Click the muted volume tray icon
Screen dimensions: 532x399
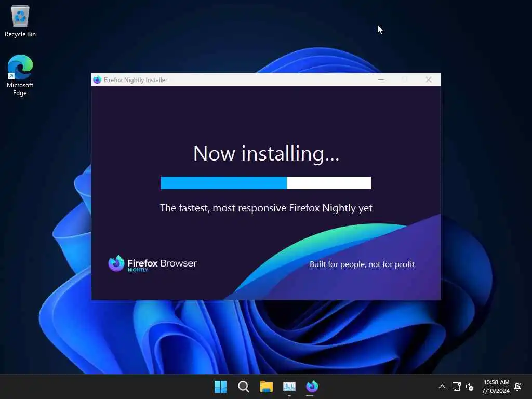[x=470, y=387]
